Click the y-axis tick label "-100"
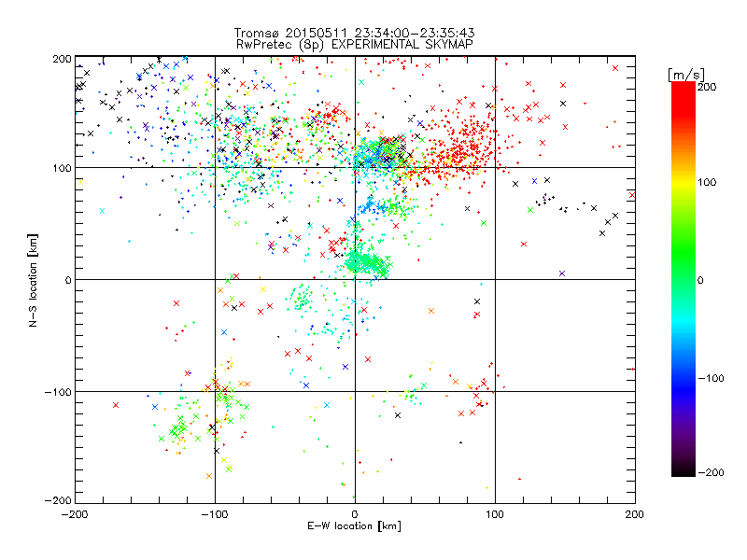 (x=59, y=392)
